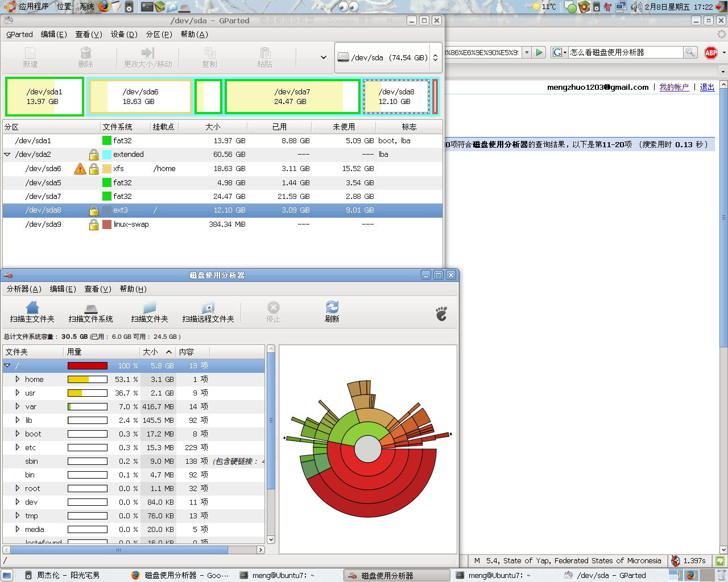Collapse the /dev/sda2 extended partition
This screenshot has width=728, height=582.
tap(7, 155)
